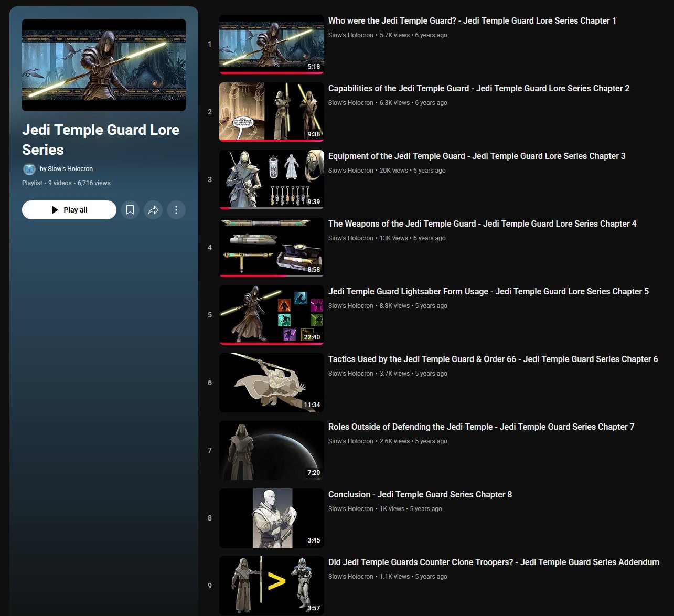Screen dimensions: 674x616
Task: Open channel name under the Chapter 1 video
Action: [350, 35]
